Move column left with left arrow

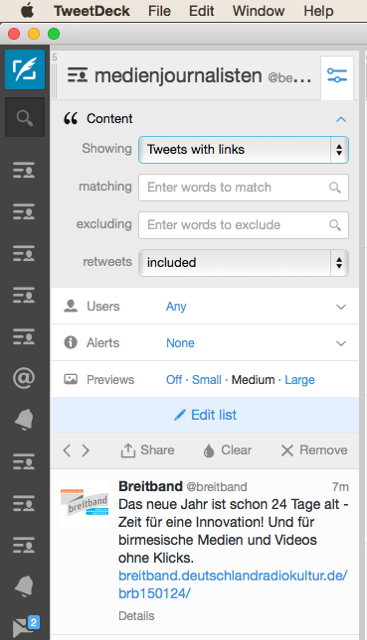(67, 450)
